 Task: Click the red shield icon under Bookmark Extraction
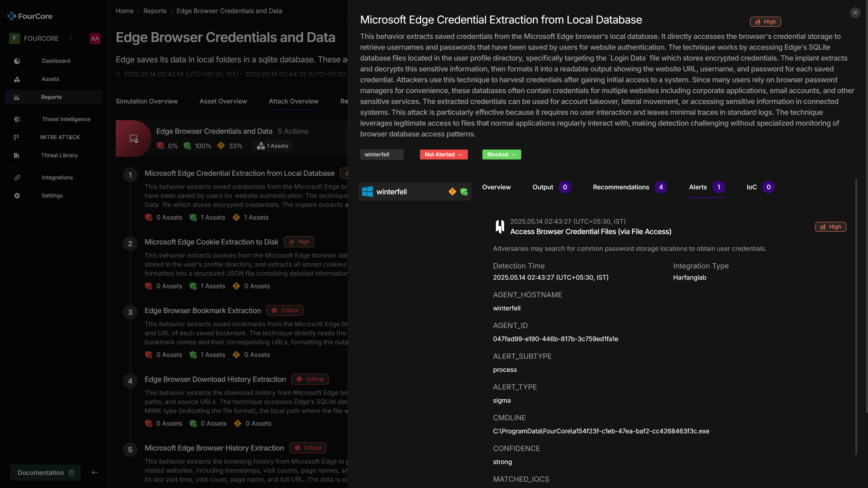[149, 355]
